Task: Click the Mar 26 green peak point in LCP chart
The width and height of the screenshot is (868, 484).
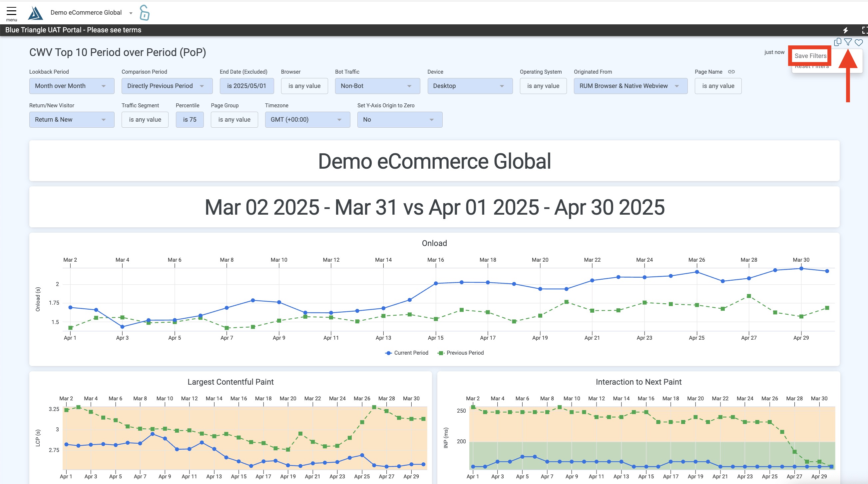Action: point(374,407)
